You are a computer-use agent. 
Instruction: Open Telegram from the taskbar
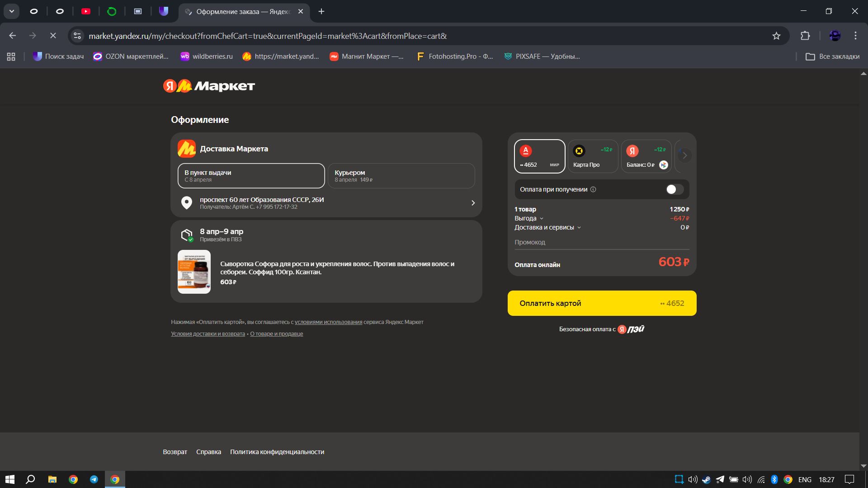(x=94, y=479)
